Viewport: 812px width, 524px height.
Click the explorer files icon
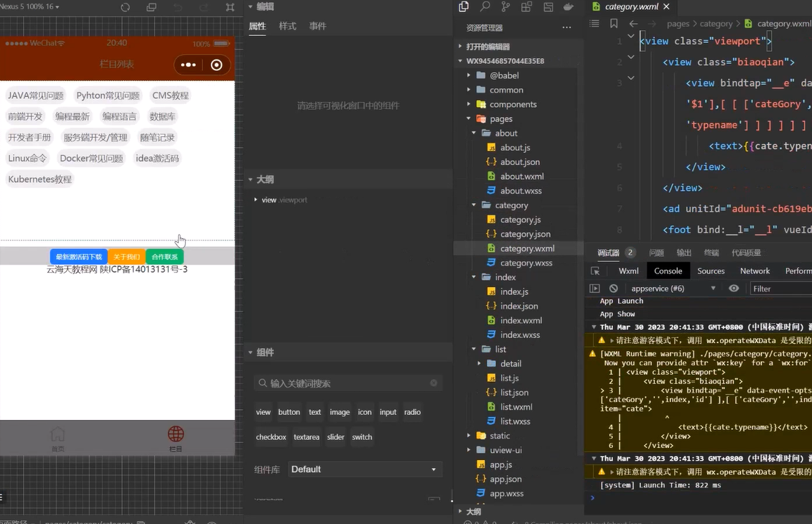tap(464, 6)
